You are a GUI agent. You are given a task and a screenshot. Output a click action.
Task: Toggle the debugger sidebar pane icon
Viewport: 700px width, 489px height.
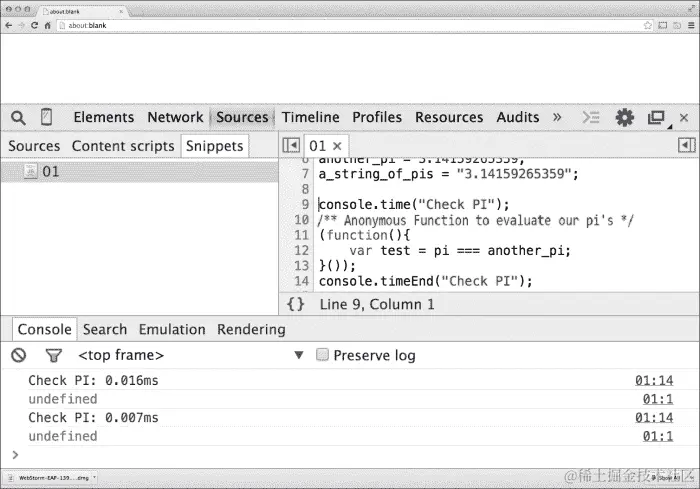[686, 145]
